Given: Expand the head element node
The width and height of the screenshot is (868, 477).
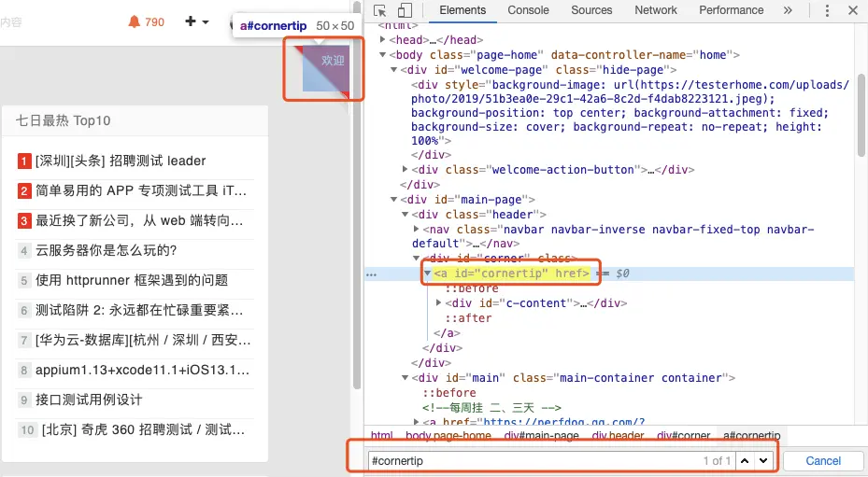Looking at the screenshot, I should point(382,39).
